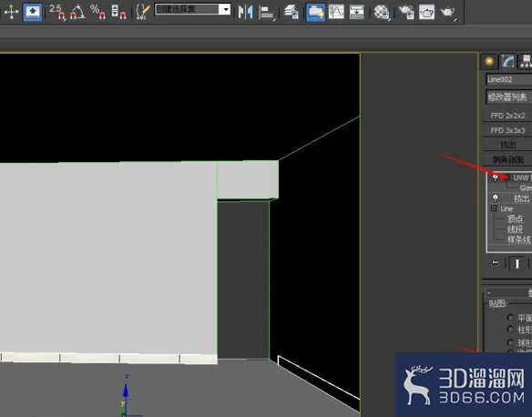Switch to the Modify panel tab
The width and height of the screenshot is (532, 417).
508,61
